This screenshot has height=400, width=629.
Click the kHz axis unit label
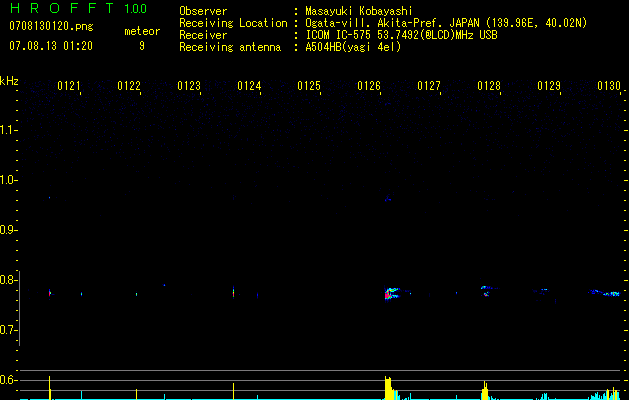tap(9, 81)
